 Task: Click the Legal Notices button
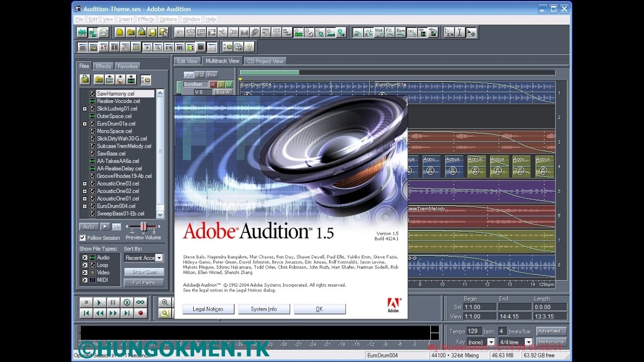click(208, 309)
